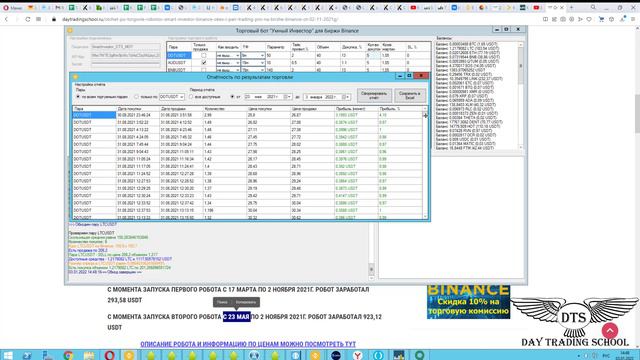Select the 'from' date range radio button

[232, 97]
